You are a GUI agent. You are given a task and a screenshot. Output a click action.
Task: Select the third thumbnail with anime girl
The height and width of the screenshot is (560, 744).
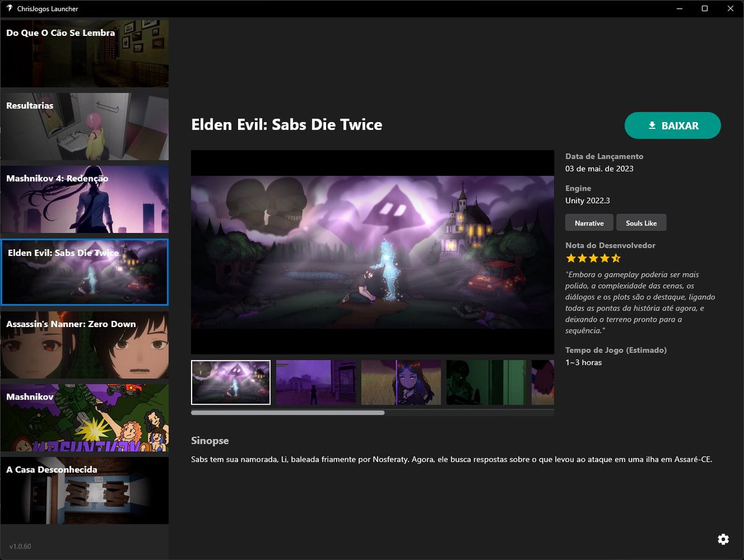pos(401,382)
